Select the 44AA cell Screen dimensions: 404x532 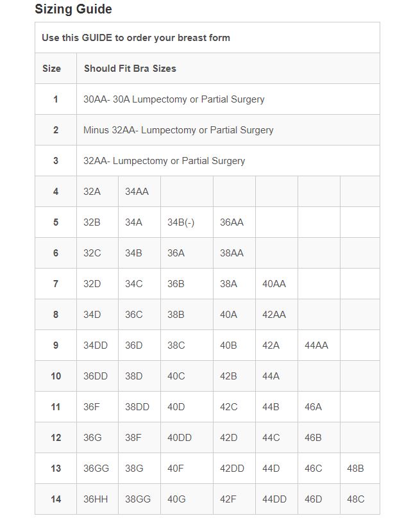click(316, 345)
